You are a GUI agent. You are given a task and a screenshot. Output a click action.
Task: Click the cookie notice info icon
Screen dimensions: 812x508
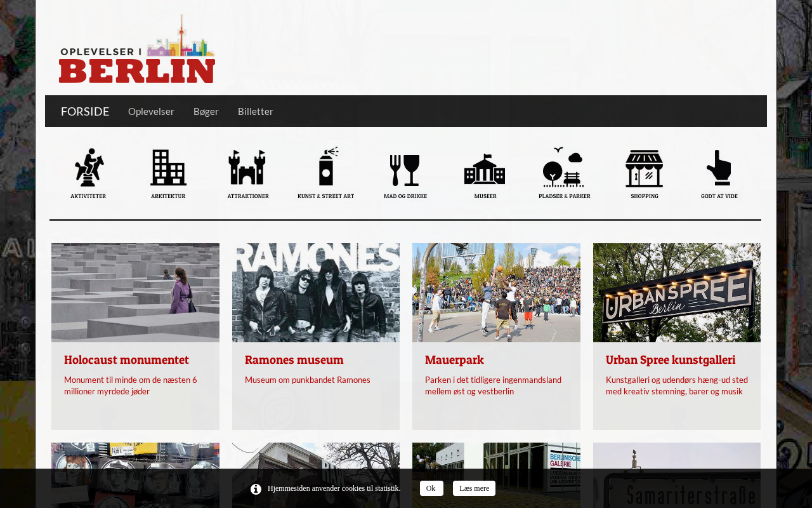tap(256, 488)
